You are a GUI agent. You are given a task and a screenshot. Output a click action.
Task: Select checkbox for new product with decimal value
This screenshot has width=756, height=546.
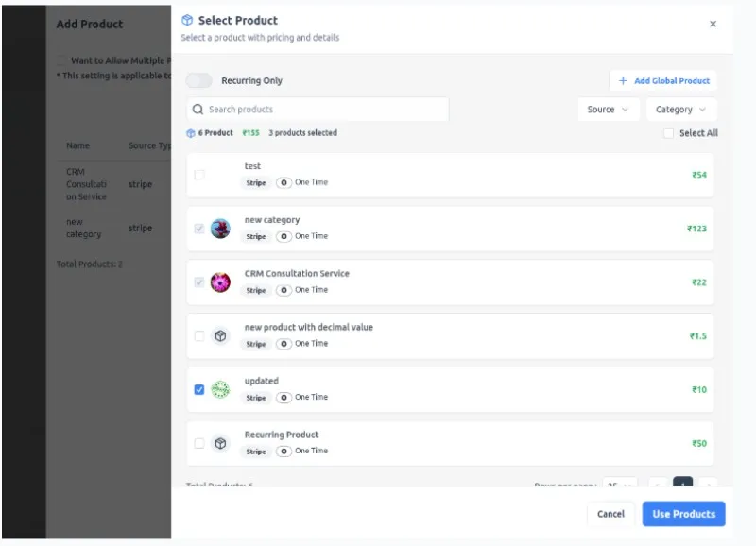[x=199, y=336]
